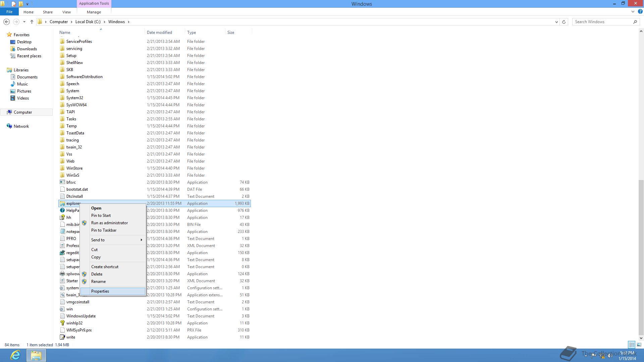
Task: Choose Pin to Start
Action: 113,216
